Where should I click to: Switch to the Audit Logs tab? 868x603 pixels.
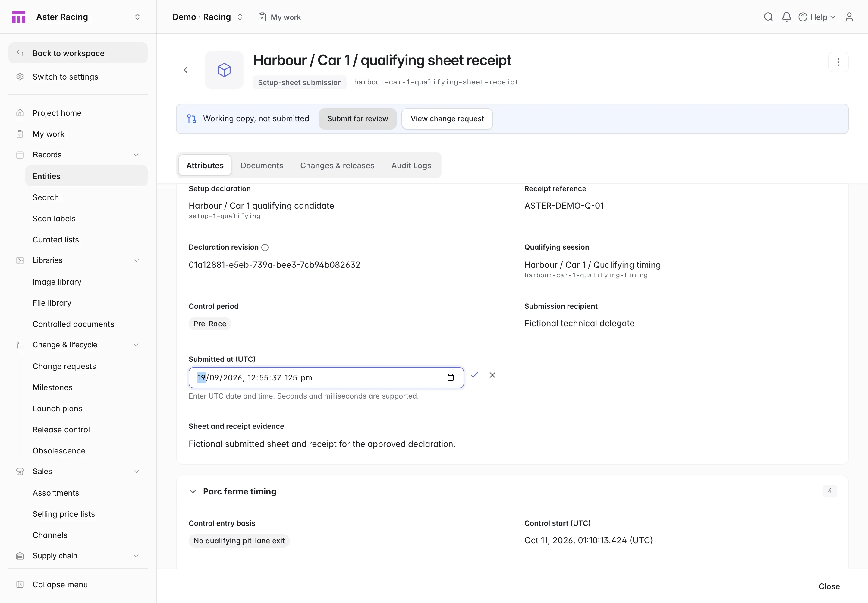tap(411, 166)
